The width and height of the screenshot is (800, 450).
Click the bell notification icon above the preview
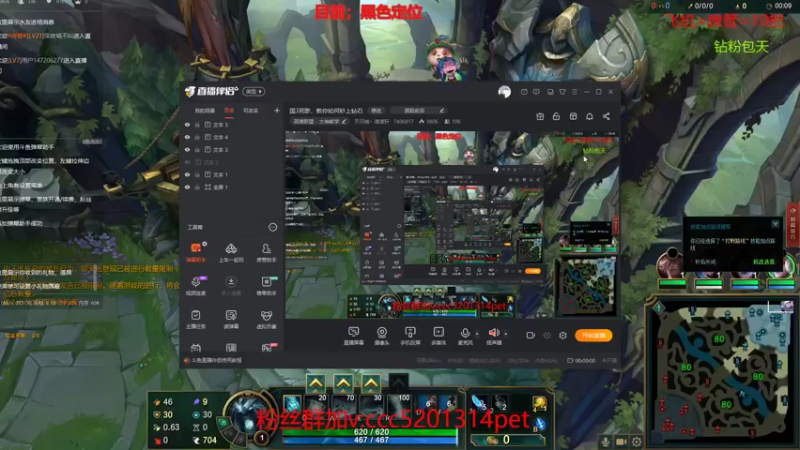(x=589, y=116)
